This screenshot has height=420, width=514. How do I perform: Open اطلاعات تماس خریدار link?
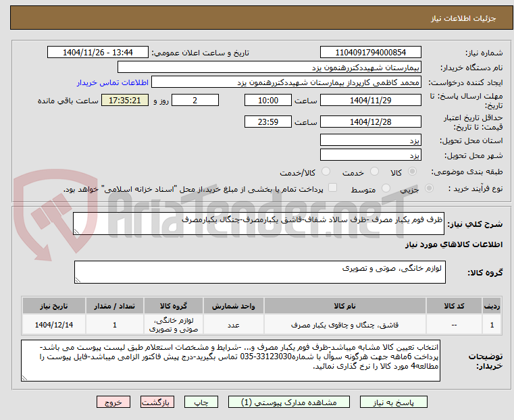(x=113, y=82)
